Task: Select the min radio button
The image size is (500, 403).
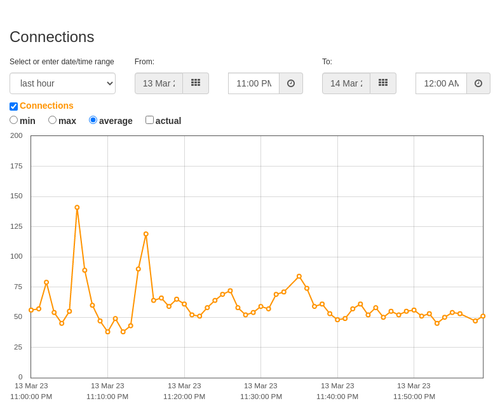Action: (14, 120)
